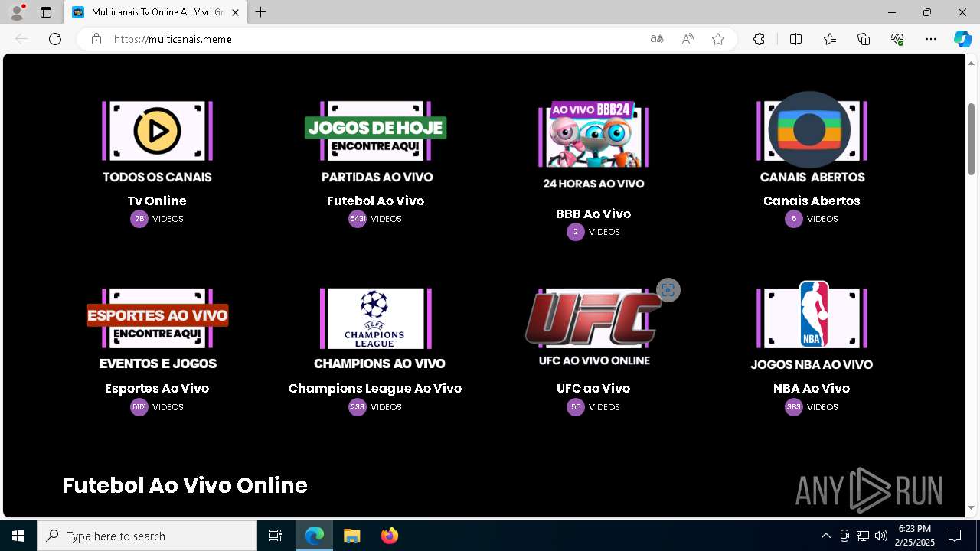Open the Todos os Canais thumbnail
The image size is (980, 551).
[157, 142]
